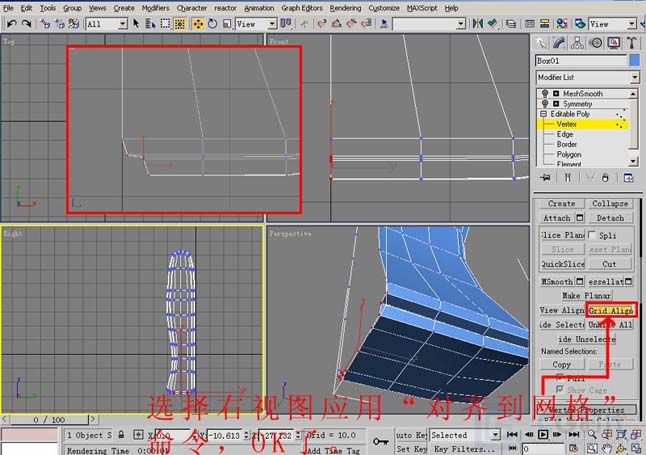
Task: Click the Rectangular Selection Region icon
Action: point(165,24)
